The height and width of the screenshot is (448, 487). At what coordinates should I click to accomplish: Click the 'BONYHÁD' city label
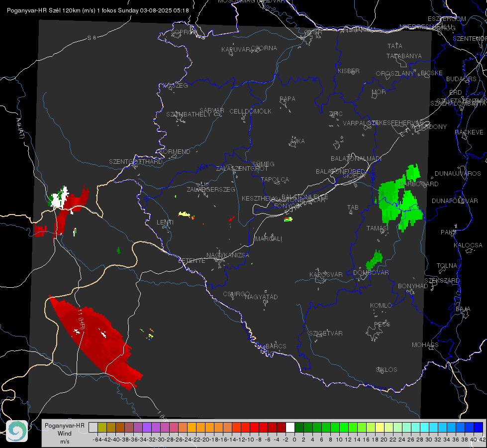tap(413, 286)
